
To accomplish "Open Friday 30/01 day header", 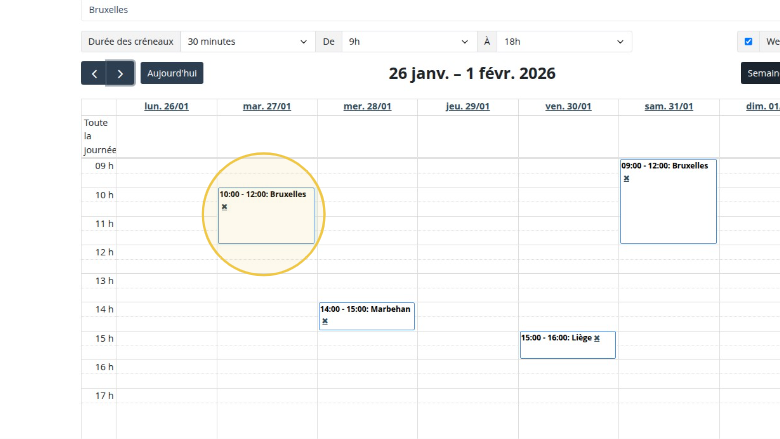I will [568, 106].
